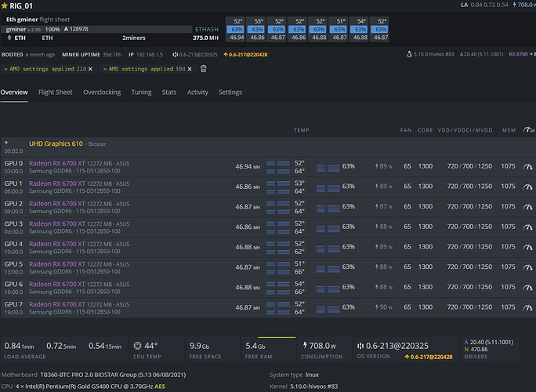536x392 pixels.
Task: Click the 'Eth gminer' flight sheet link
Action: click(x=22, y=20)
